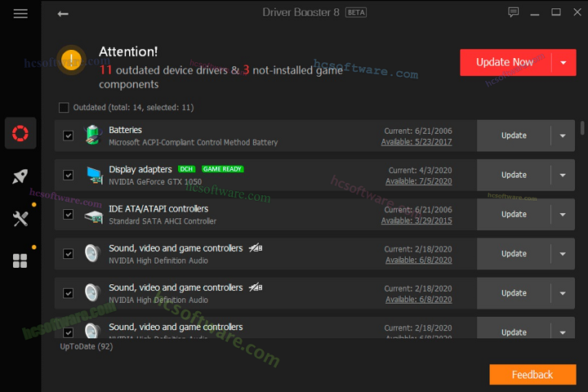Open dropdown for bottom Sound controllers Update
The width and height of the screenshot is (588, 392).
point(563,332)
